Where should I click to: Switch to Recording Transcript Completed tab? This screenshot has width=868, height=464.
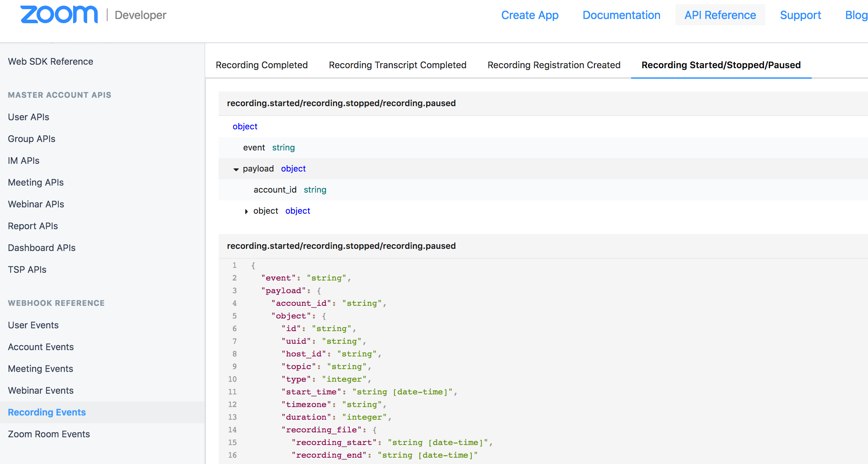[397, 65]
